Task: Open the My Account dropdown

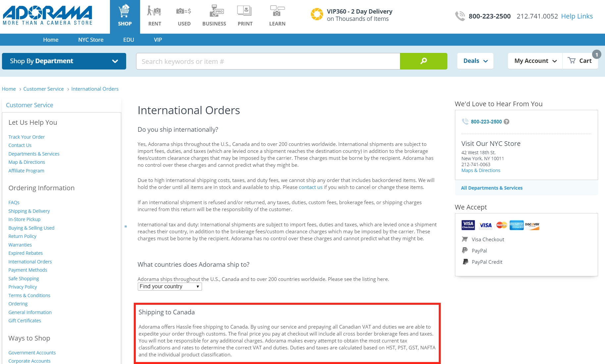Action: coord(534,61)
